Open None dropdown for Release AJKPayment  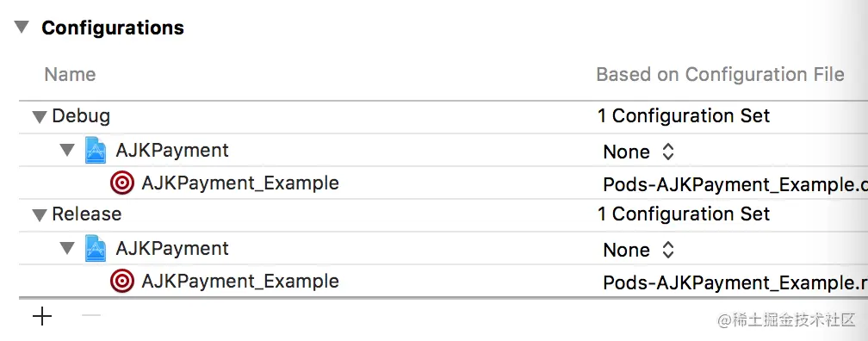click(638, 249)
